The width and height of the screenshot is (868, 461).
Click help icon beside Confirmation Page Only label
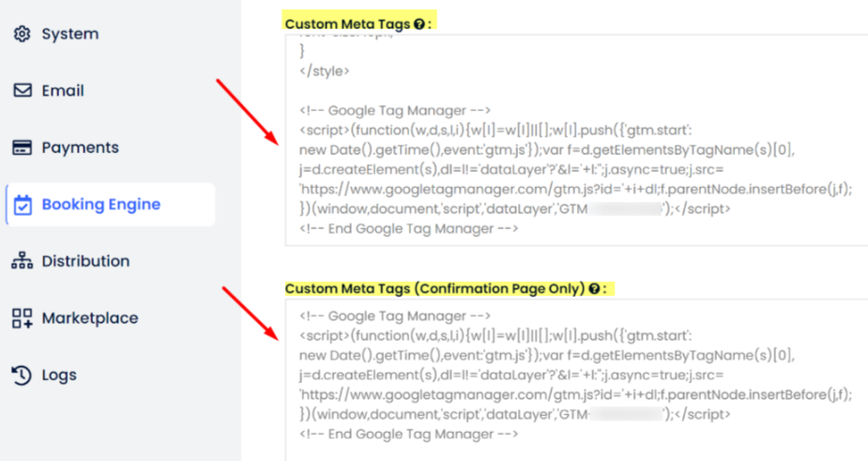[594, 288]
